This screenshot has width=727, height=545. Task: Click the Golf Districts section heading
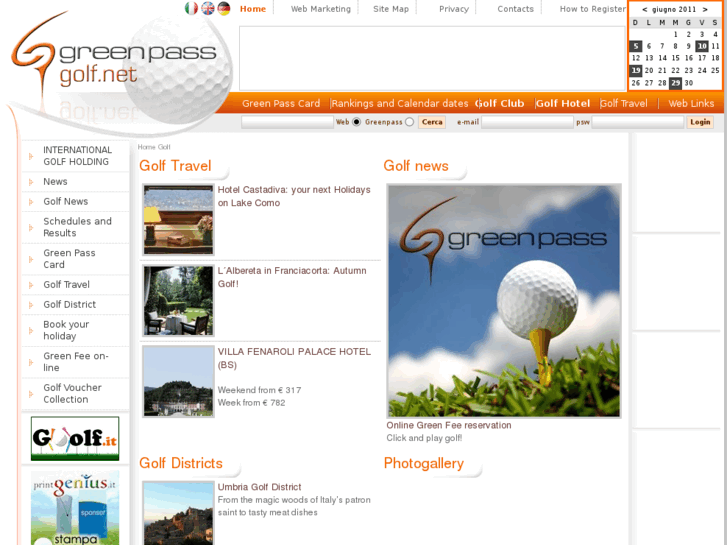click(x=181, y=463)
